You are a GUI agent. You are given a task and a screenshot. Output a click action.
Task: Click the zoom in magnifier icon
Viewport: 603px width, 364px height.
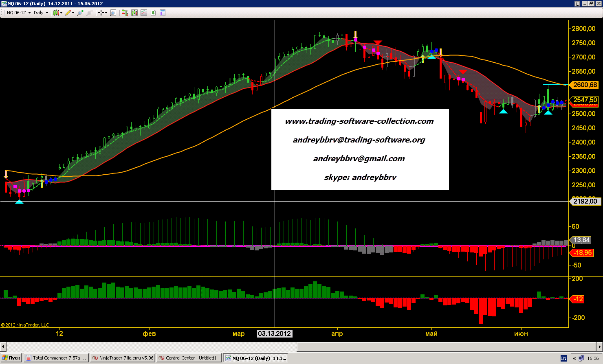80,13
